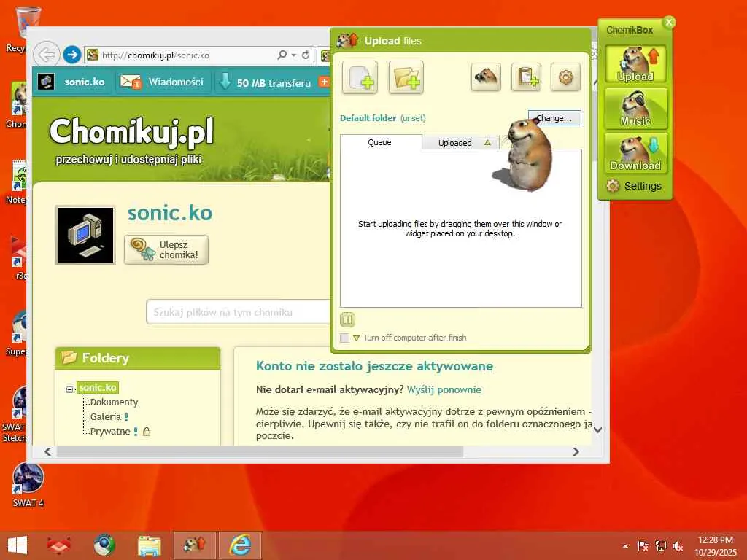Click the muted volume tray icon
The height and width of the screenshot is (560, 747).
[x=678, y=546]
